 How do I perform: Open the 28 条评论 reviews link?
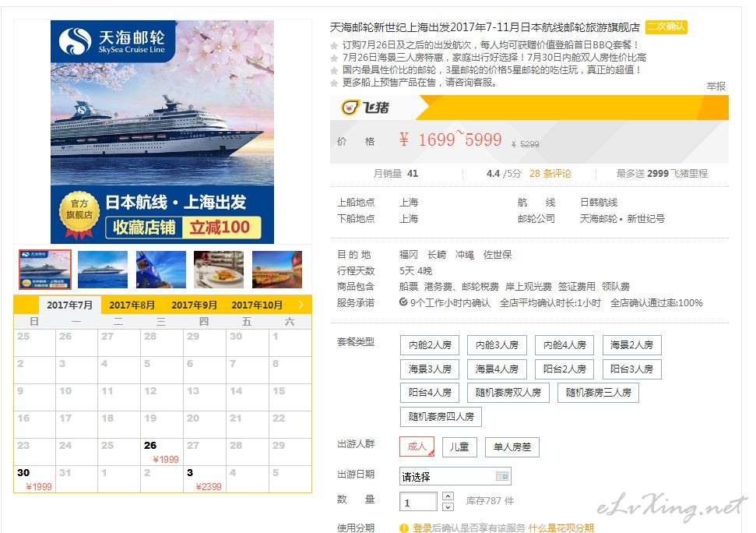tap(550, 174)
